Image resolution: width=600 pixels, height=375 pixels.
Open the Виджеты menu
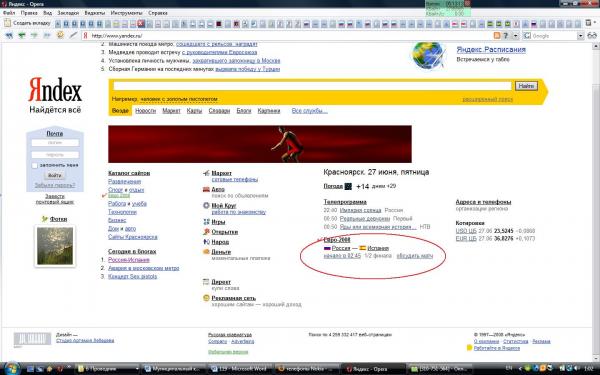point(95,13)
